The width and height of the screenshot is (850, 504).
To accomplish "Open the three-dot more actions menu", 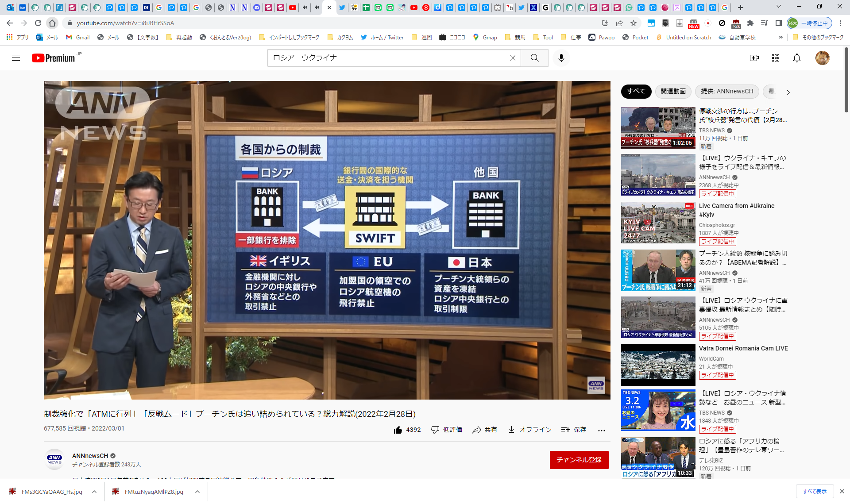I will [601, 430].
